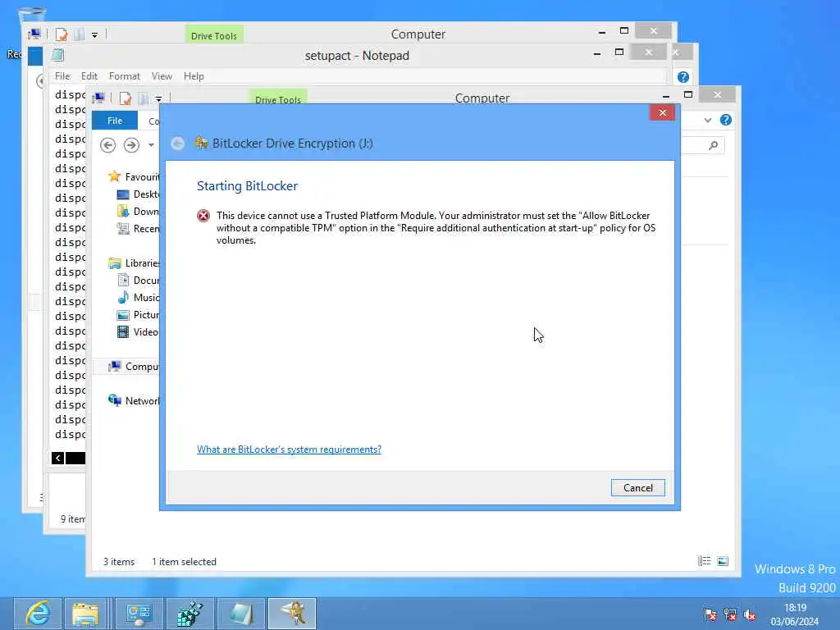
Task: Switch to large icons view in status bar
Action: click(723, 561)
